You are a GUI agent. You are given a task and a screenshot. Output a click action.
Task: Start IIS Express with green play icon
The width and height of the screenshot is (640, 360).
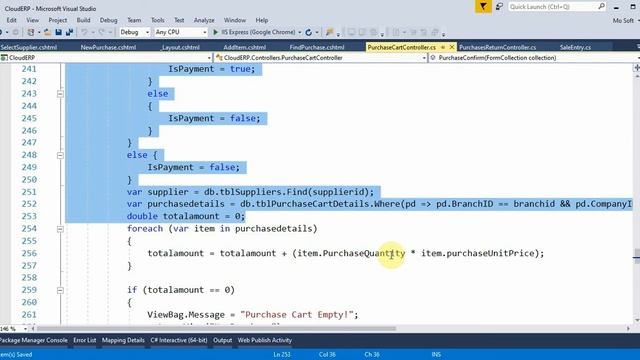click(216, 32)
